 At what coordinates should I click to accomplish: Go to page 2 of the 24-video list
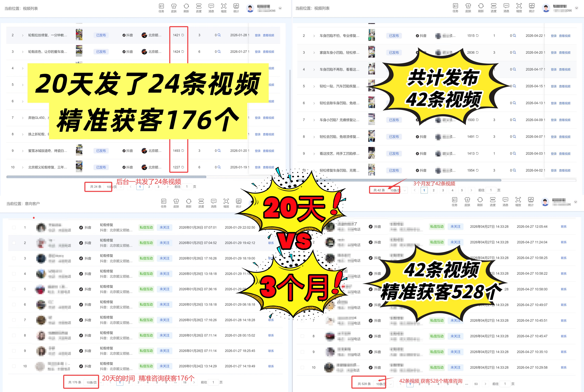tap(149, 186)
